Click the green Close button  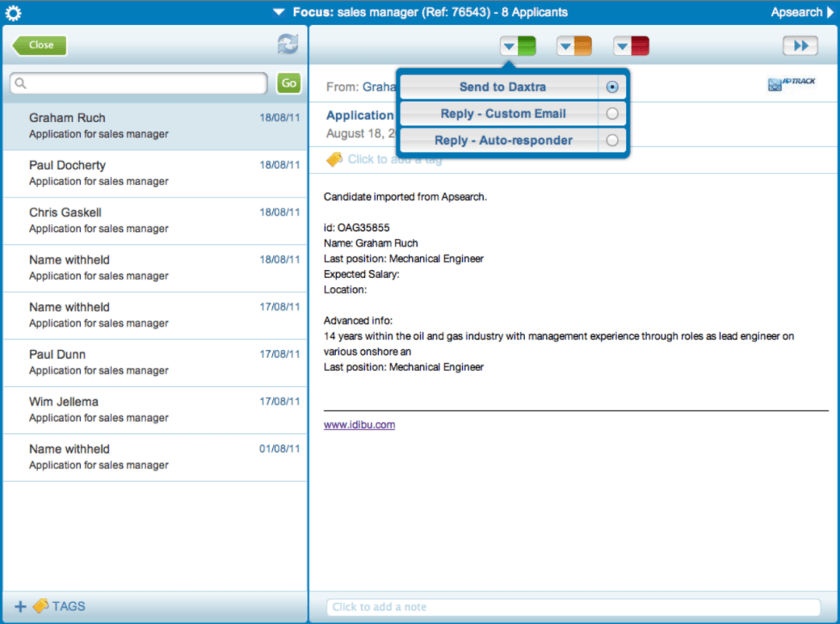(39, 46)
